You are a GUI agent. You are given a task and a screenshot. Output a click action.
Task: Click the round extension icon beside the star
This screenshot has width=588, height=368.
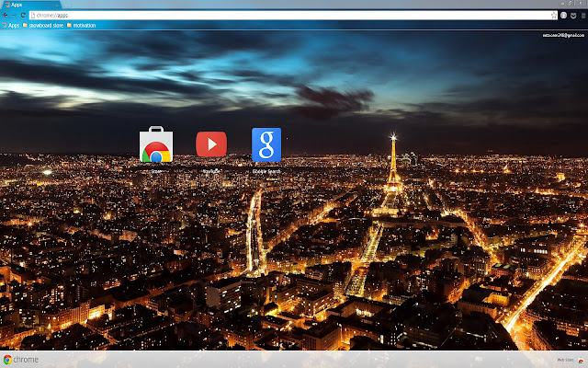pyautogui.click(x=563, y=16)
